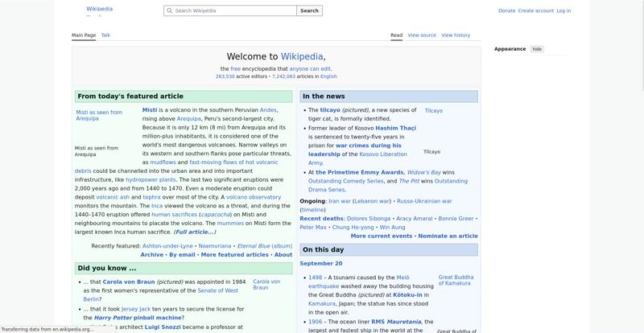The height and width of the screenshot is (333, 644).
Task: Click the 263,530 active editors count
Action: click(225, 76)
